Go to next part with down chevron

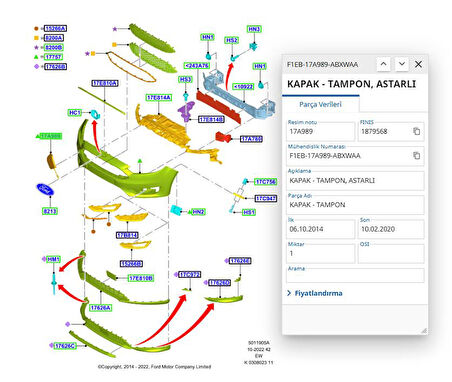tap(402, 64)
